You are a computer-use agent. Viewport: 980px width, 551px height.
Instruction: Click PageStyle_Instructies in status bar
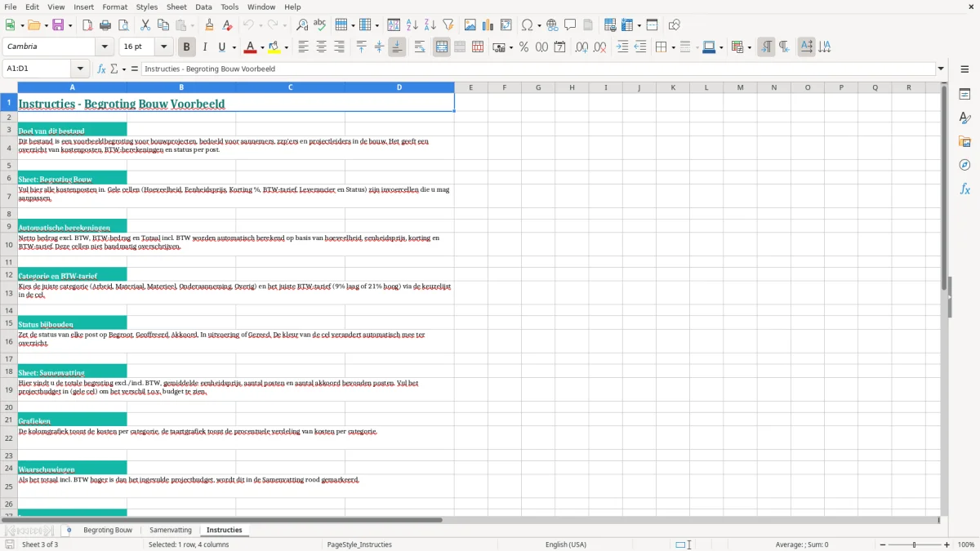click(359, 544)
